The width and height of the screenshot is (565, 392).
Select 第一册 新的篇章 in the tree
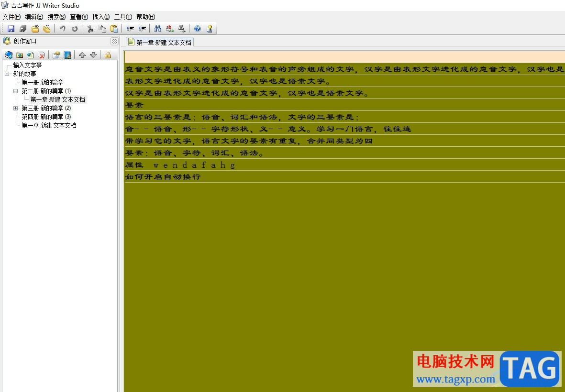(43, 82)
